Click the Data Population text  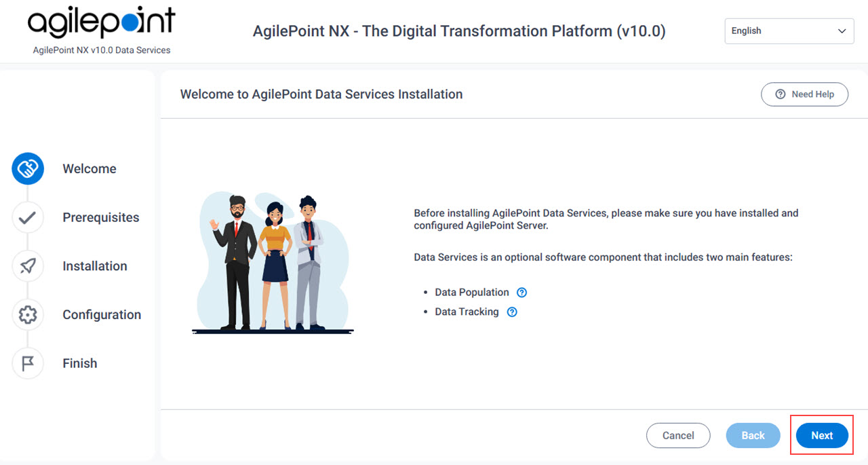(472, 293)
